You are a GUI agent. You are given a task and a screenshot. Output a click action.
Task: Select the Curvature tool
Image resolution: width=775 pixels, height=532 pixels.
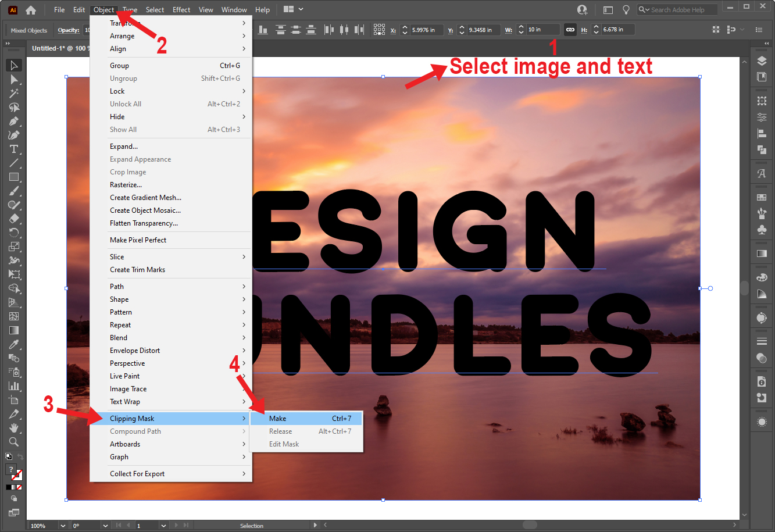(14, 135)
